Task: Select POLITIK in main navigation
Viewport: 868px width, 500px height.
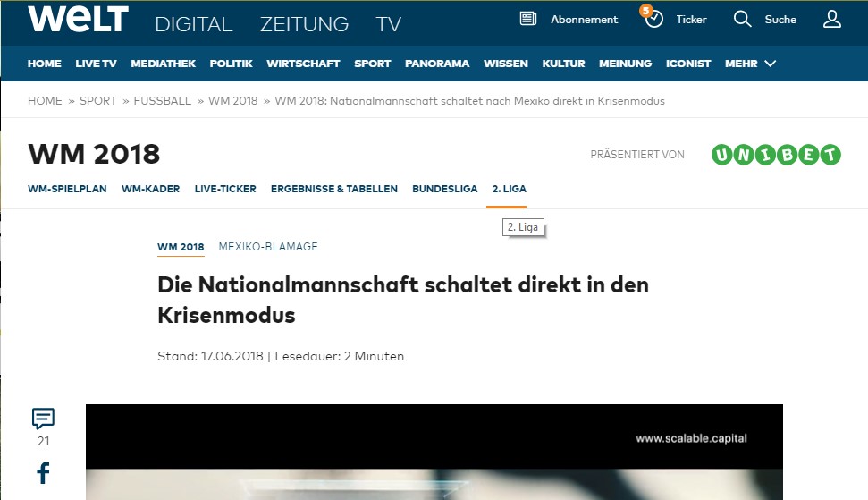Action: pos(231,64)
